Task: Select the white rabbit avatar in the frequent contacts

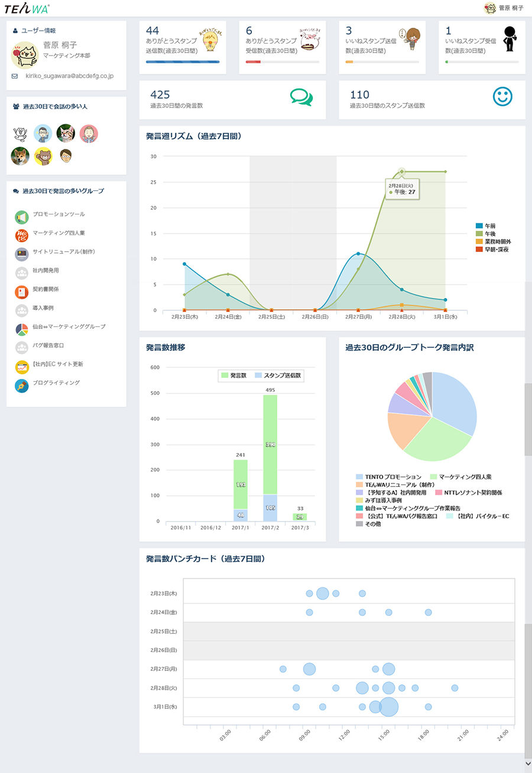Action: point(20,134)
